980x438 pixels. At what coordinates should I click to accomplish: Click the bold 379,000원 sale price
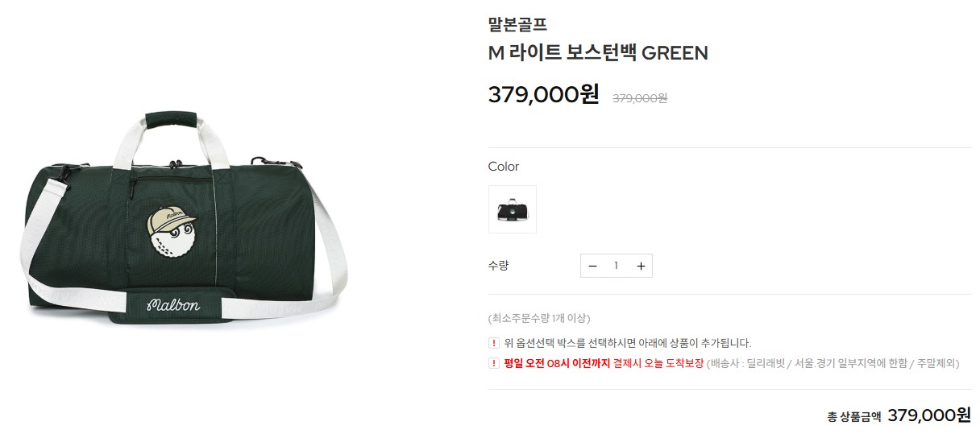544,95
